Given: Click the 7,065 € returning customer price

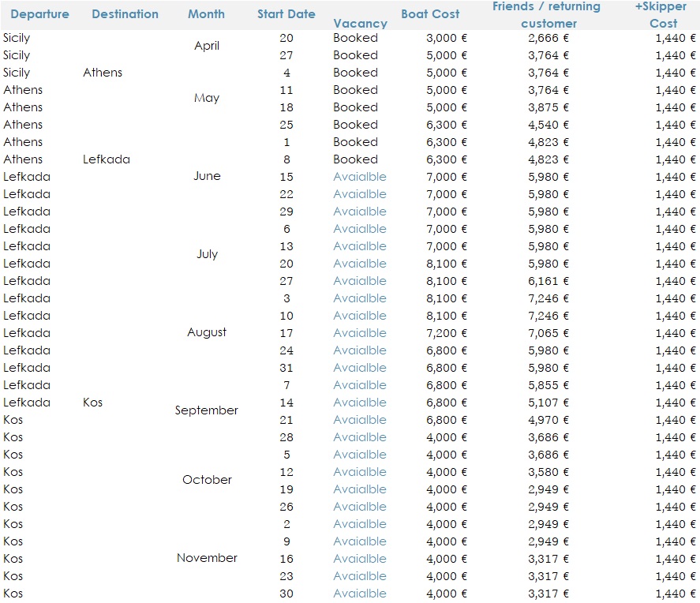Looking at the screenshot, I should [x=548, y=333].
